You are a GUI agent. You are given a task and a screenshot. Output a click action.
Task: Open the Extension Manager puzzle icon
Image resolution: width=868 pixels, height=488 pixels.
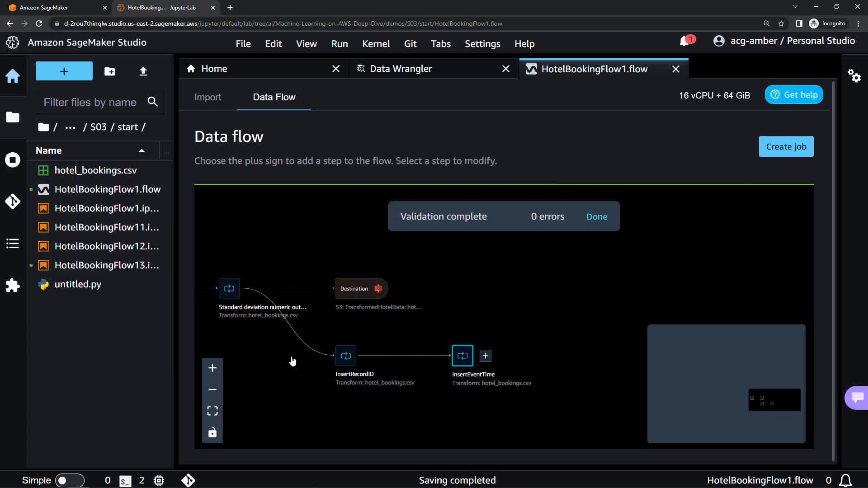tap(13, 286)
